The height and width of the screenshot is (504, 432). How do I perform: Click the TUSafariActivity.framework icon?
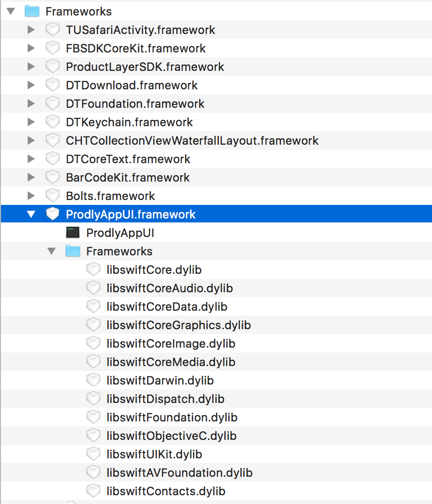click(52, 30)
